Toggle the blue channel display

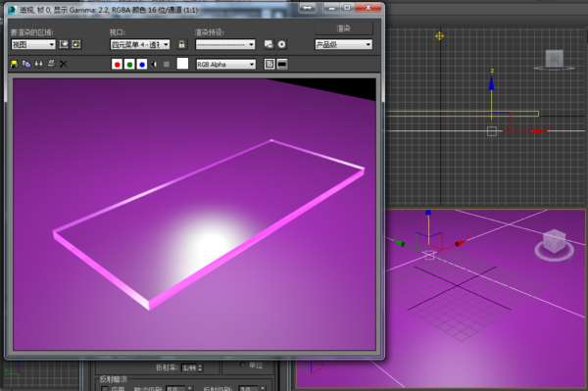pyautogui.click(x=142, y=65)
